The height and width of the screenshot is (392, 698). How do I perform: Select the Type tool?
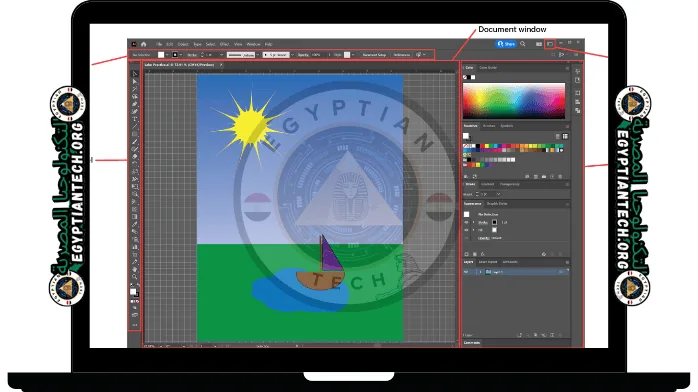point(135,119)
